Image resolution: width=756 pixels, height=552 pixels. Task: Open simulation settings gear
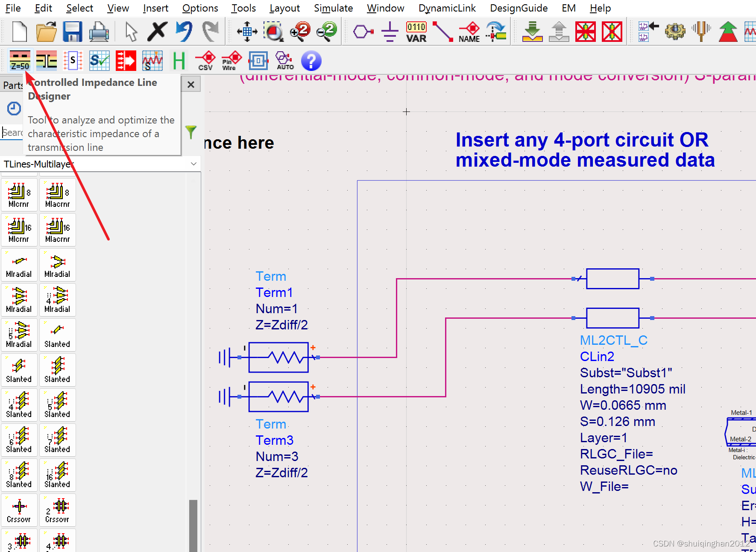click(675, 31)
